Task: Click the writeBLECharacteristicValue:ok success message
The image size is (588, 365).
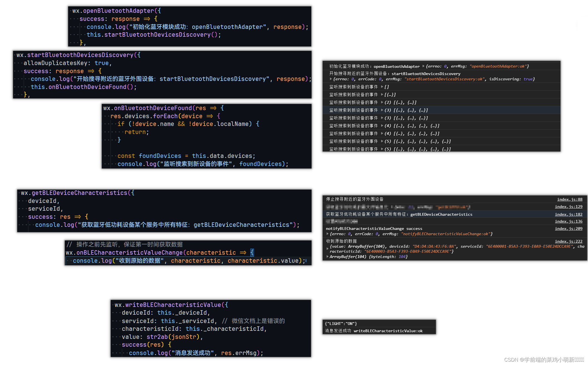Action: pos(374,331)
